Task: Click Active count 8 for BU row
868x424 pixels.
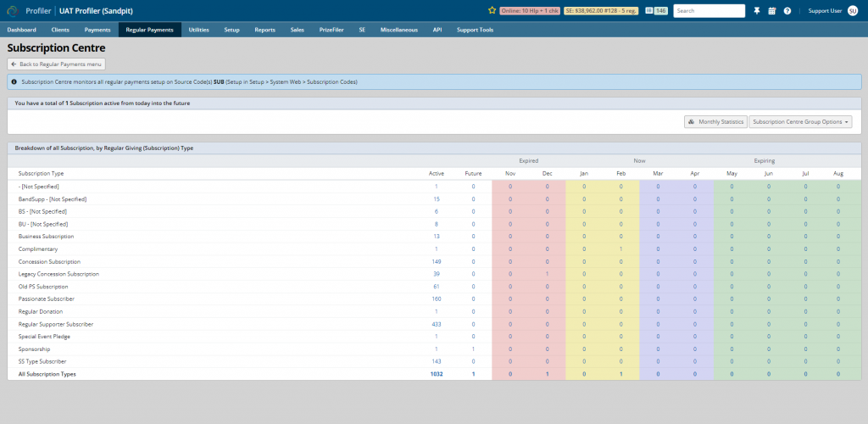Action: point(437,224)
